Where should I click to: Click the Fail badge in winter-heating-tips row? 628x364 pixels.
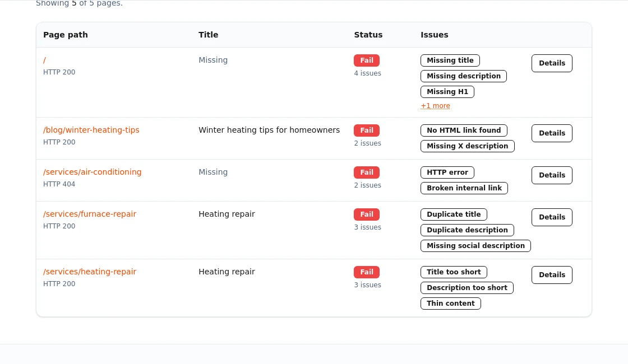(x=367, y=130)
